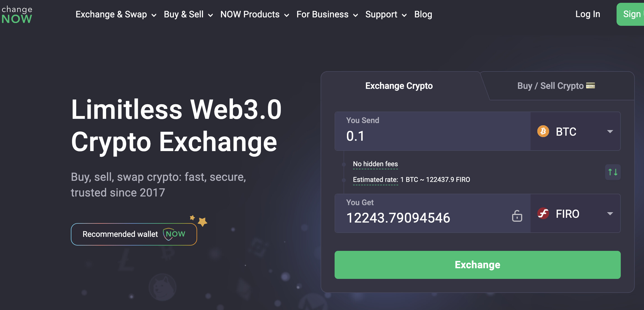Click the green Sign Up button

[630, 14]
